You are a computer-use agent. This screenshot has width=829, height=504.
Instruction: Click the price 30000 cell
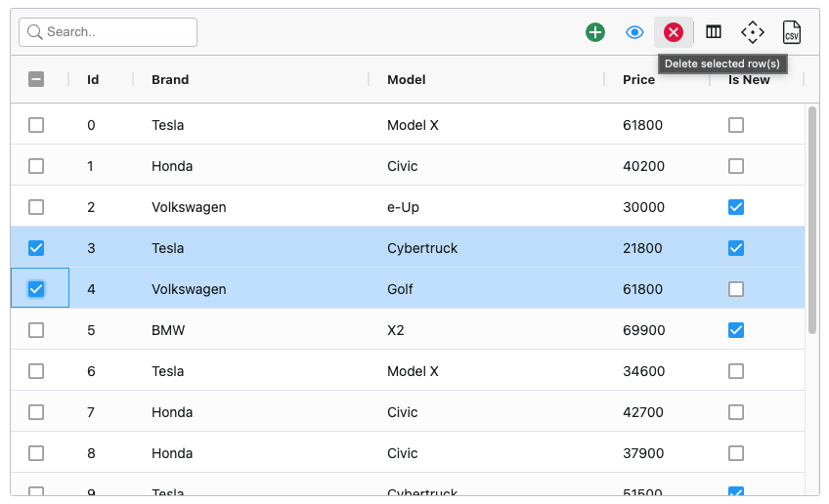tap(643, 207)
